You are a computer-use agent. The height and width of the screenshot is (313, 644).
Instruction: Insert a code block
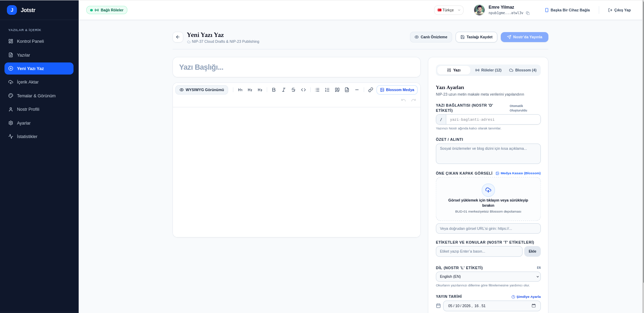(347, 90)
